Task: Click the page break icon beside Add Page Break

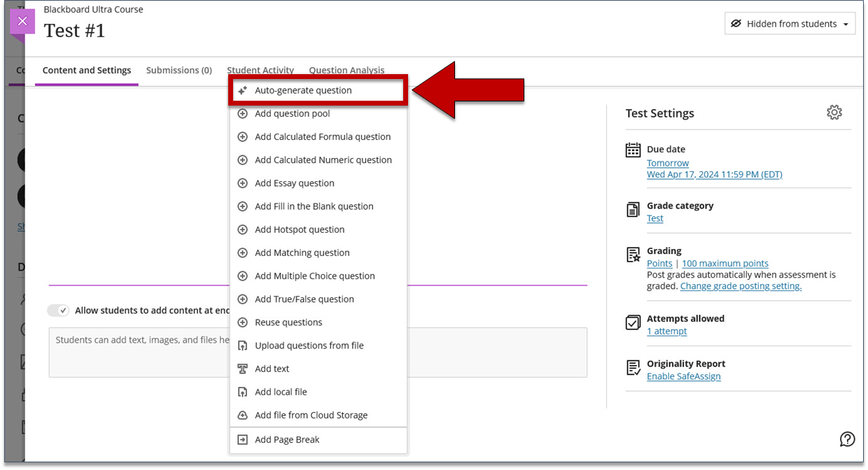Action: tap(242, 440)
